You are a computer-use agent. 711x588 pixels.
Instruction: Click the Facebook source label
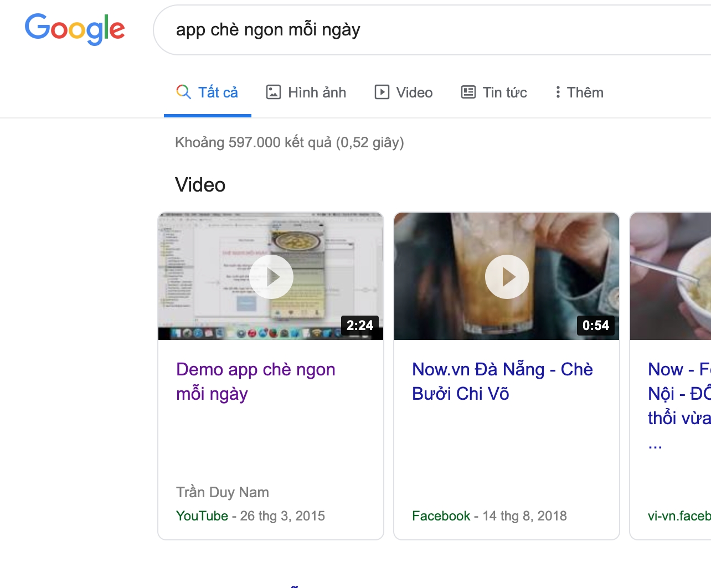441,516
